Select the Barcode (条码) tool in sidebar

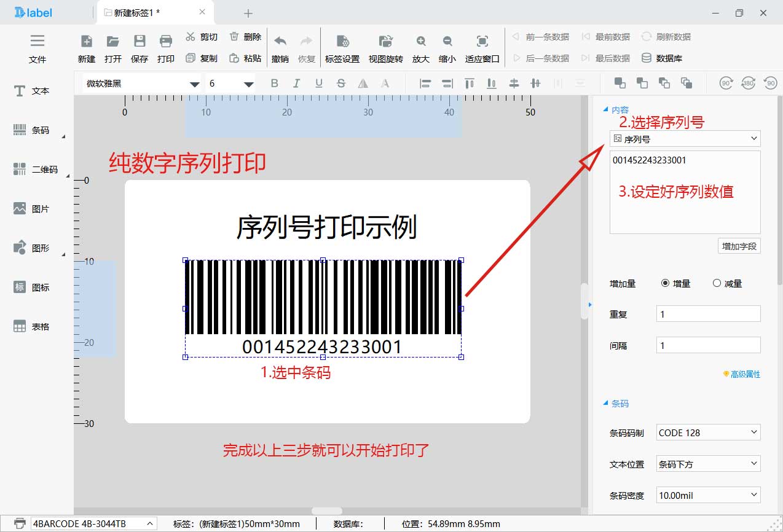coord(20,130)
